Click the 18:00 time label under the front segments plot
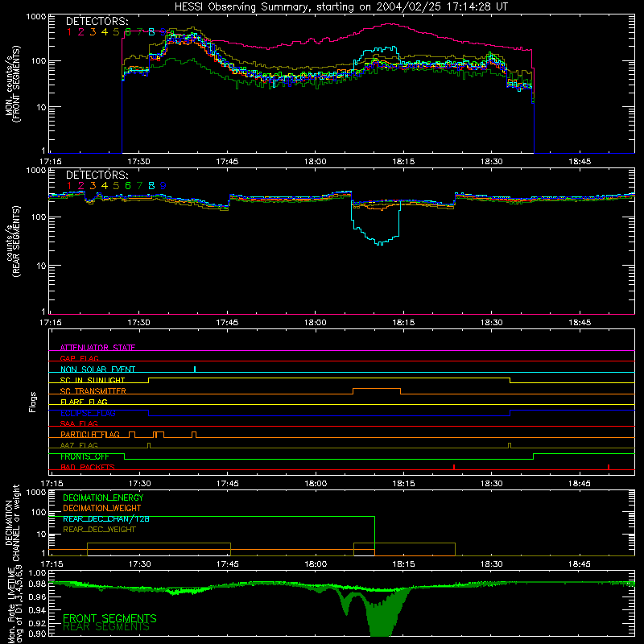 [316, 162]
